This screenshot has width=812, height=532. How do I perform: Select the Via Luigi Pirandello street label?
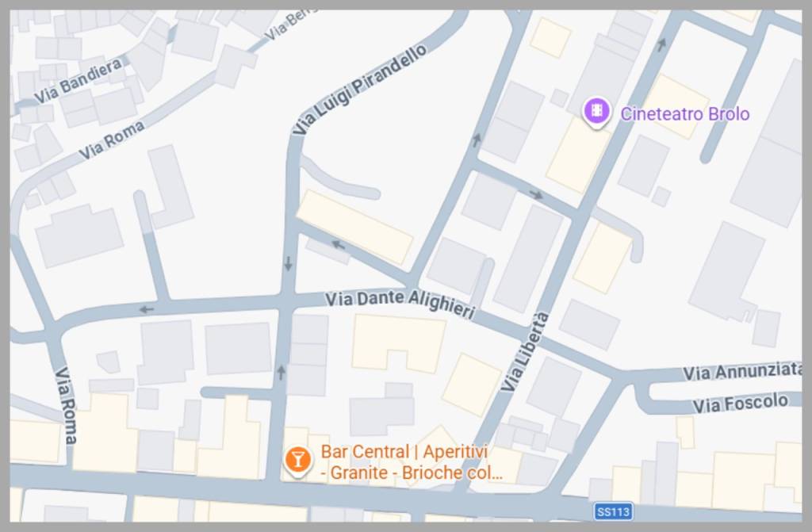click(x=360, y=90)
